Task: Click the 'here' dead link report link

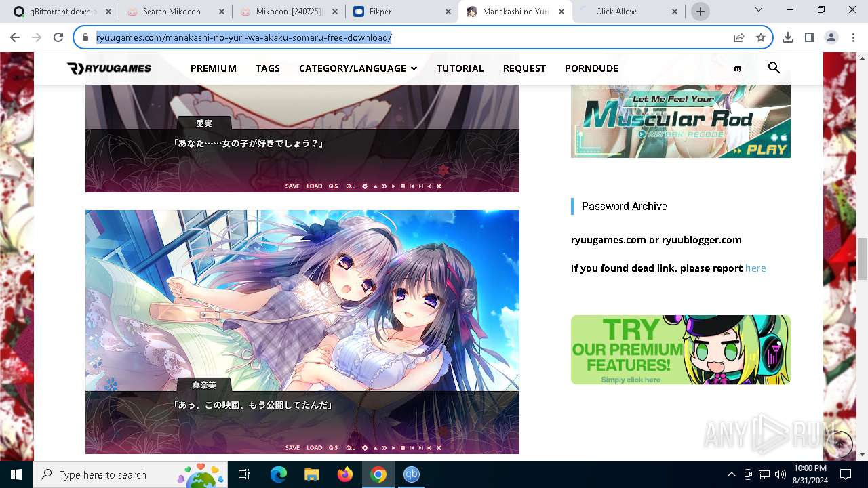Action: coord(755,268)
